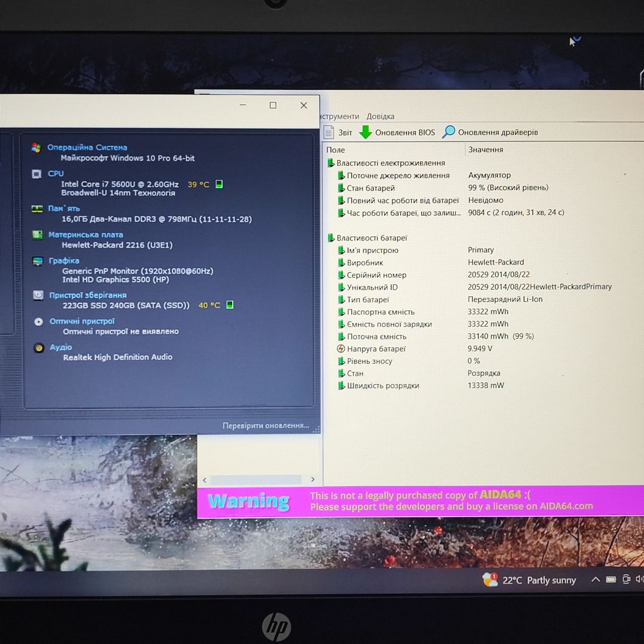Image resolution: width=644 pixels, height=644 pixels.
Task: Show hidden icons in system tray
Action: (595, 580)
